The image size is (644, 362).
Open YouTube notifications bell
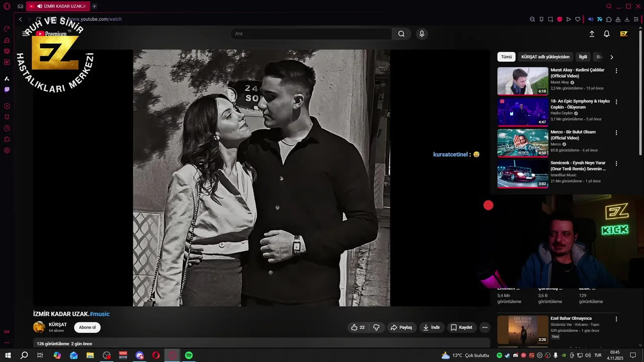[607, 34]
